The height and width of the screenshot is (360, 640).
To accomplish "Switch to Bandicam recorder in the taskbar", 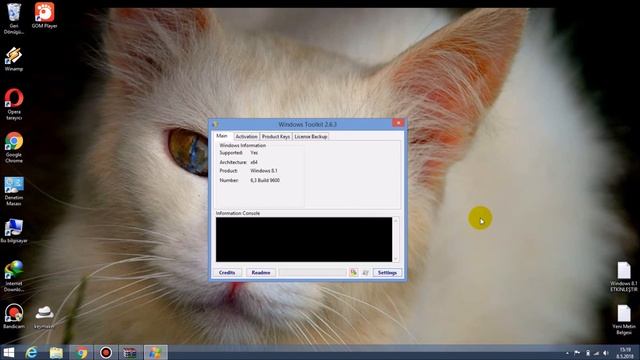I will [106, 353].
